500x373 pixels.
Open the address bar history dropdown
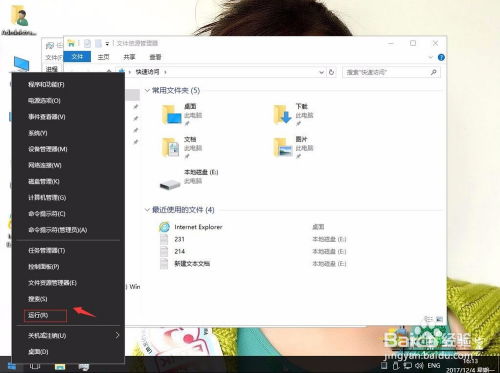tap(321, 72)
